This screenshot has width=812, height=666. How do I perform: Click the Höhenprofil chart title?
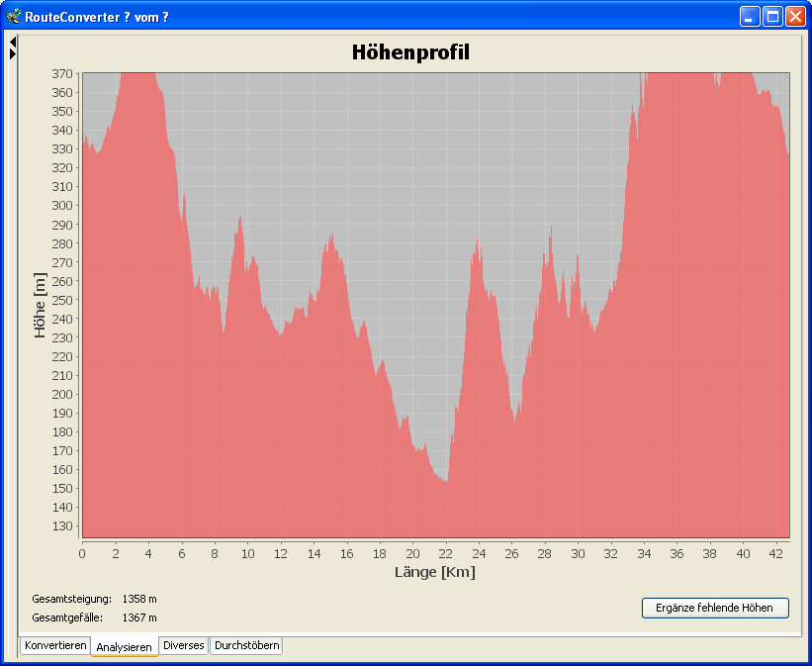[x=410, y=52]
